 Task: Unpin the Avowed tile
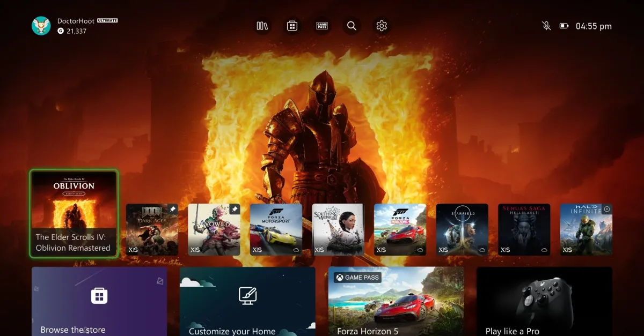(235, 208)
